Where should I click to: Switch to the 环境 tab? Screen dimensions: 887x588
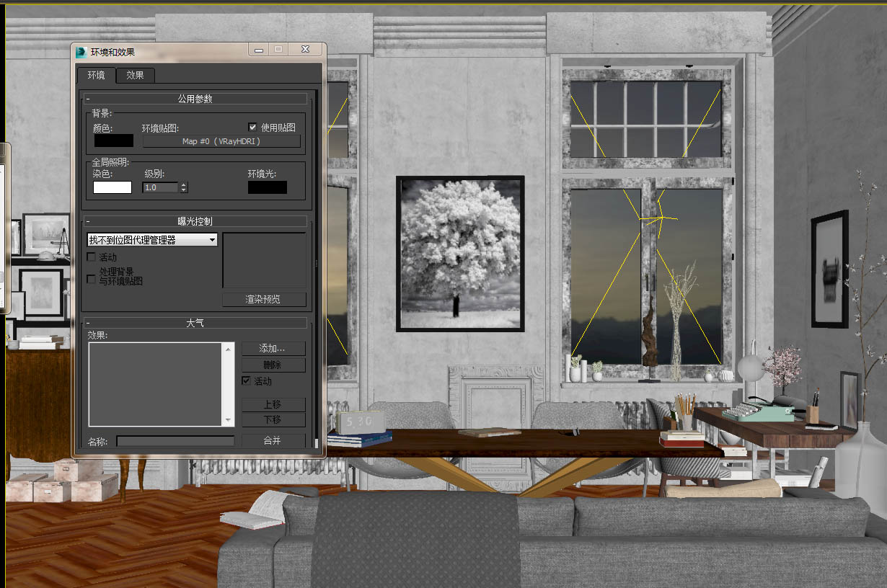pos(96,75)
